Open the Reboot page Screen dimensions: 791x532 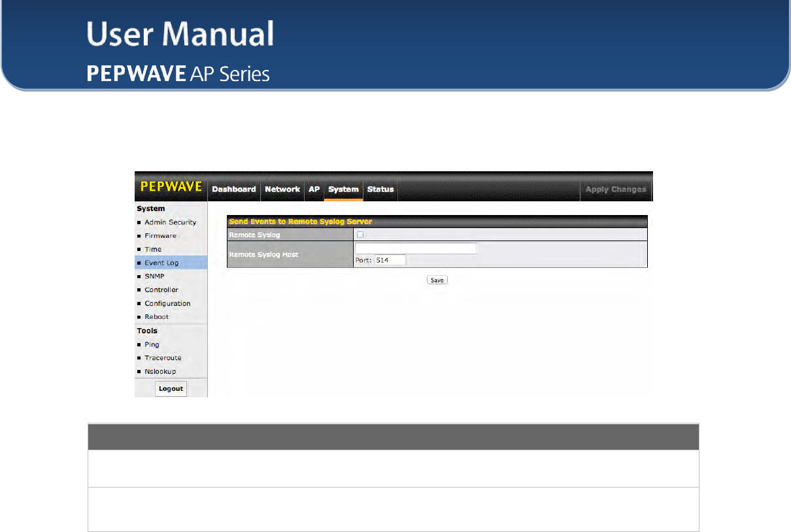pyautogui.click(x=157, y=316)
